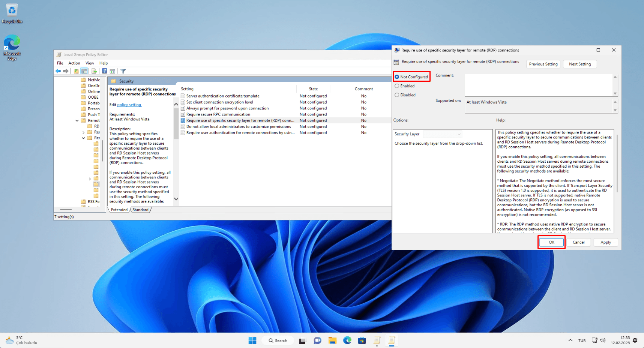Open the Action menu
Image resolution: width=644 pixels, height=348 pixels.
(74, 63)
